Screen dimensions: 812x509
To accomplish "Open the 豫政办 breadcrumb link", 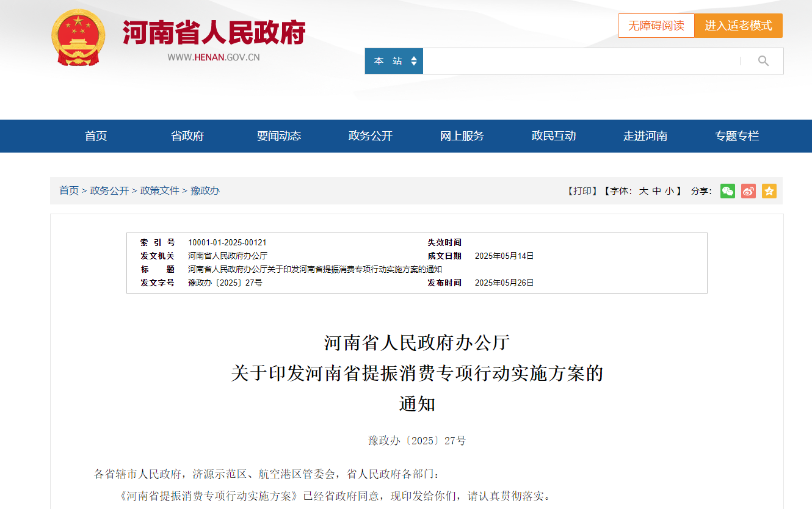I will tap(205, 190).
